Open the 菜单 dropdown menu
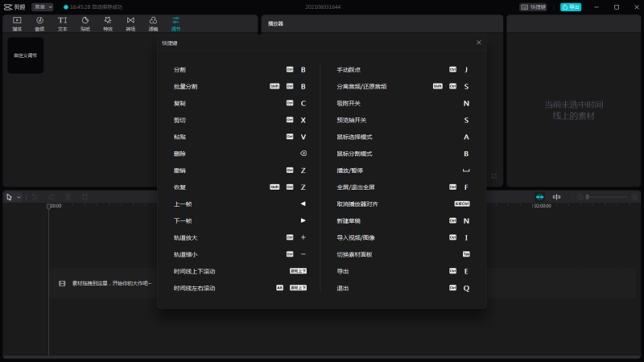This screenshot has width=644, height=362. pyautogui.click(x=43, y=6)
